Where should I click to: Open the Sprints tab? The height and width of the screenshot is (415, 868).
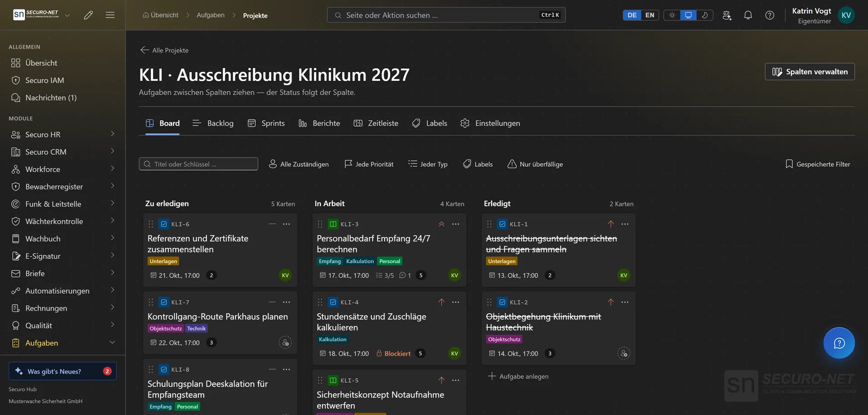point(266,123)
